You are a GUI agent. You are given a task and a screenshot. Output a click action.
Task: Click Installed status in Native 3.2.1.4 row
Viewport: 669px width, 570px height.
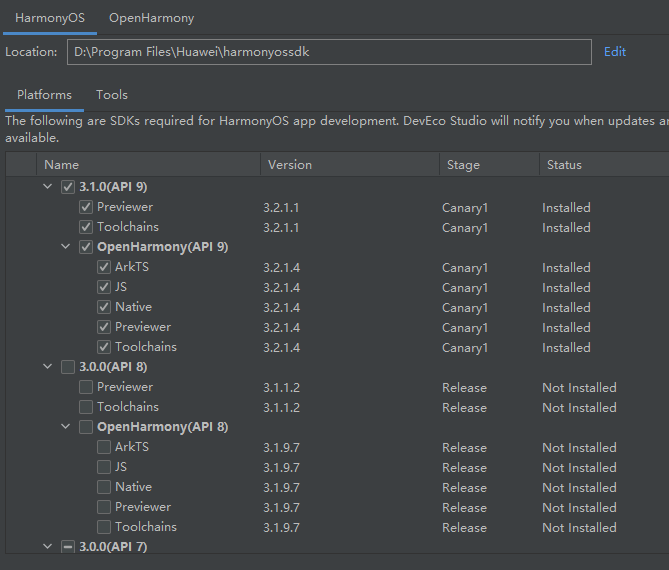tap(566, 308)
